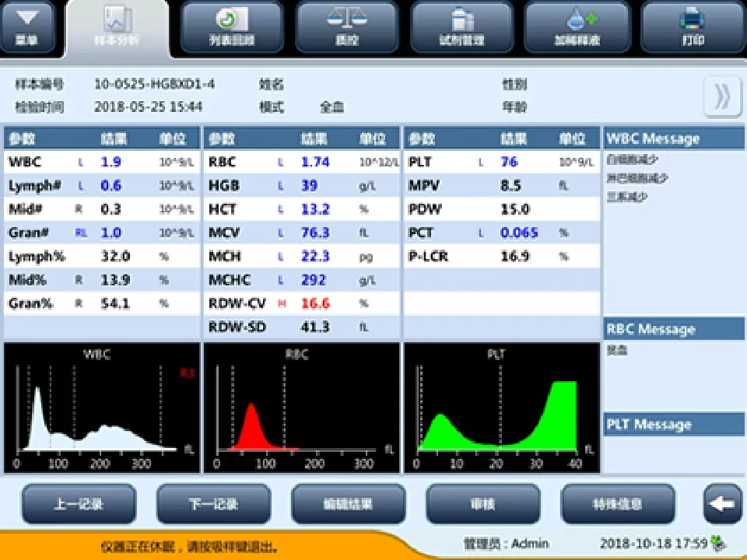Screen dimensions: 747x560
Task: Click the 编辑结果 edit result button
Action: (348, 504)
